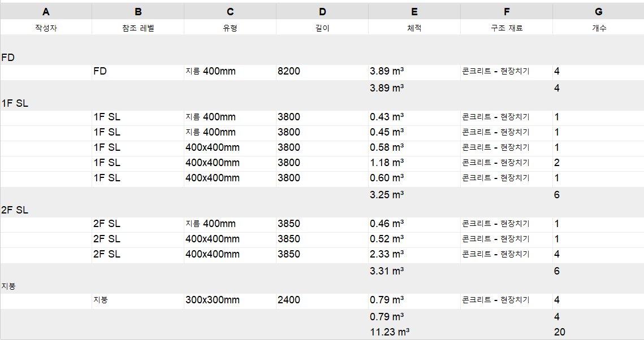Screen dimensions: 644x340
Task: Click the 체적 column title
Action: click(x=414, y=28)
